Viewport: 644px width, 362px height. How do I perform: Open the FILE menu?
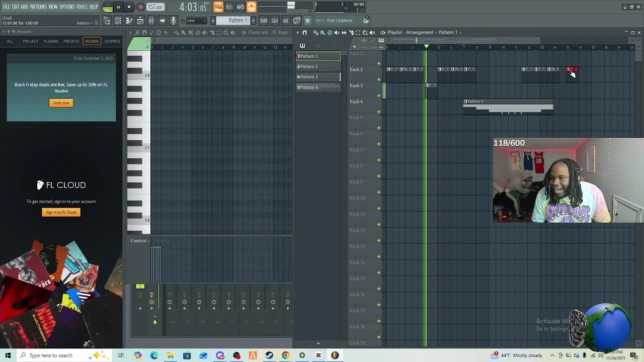6,7
